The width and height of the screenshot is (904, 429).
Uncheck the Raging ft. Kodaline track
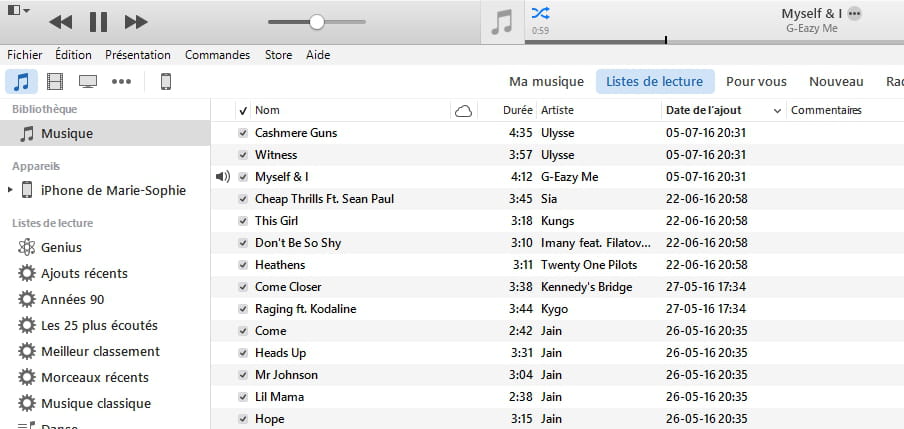point(243,309)
